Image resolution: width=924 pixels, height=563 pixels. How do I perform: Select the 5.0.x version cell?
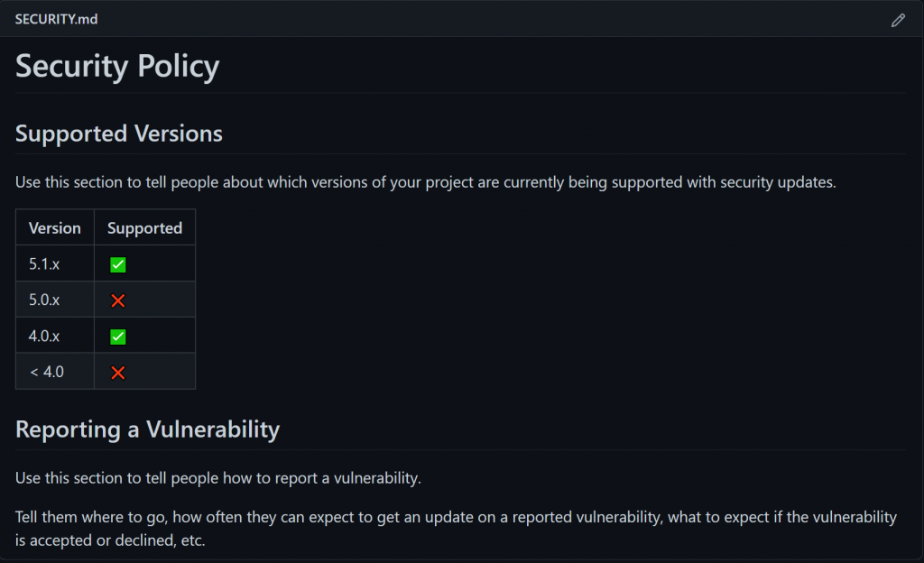tap(44, 300)
